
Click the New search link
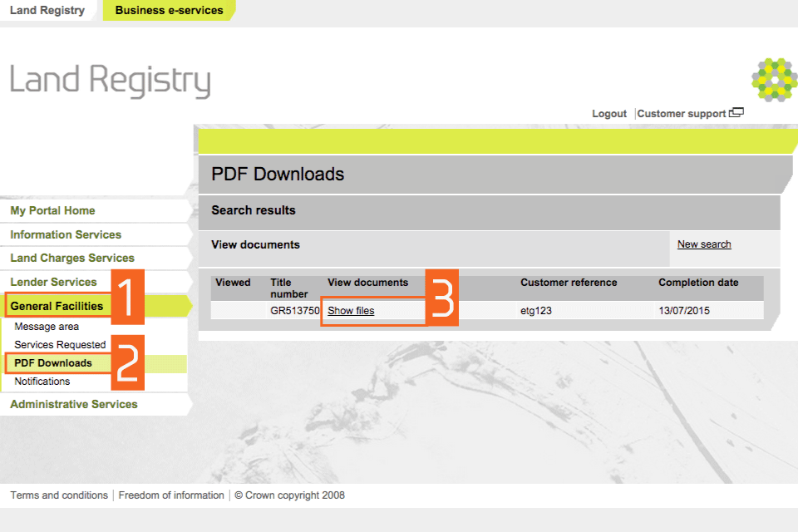coord(704,244)
